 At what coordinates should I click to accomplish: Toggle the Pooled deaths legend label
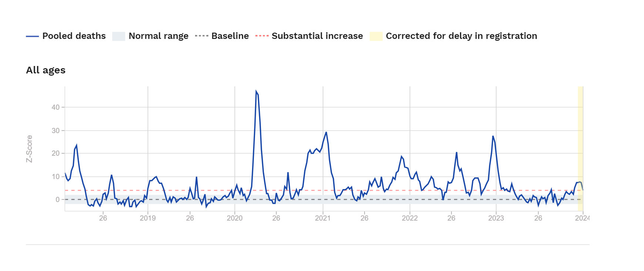(x=74, y=36)
